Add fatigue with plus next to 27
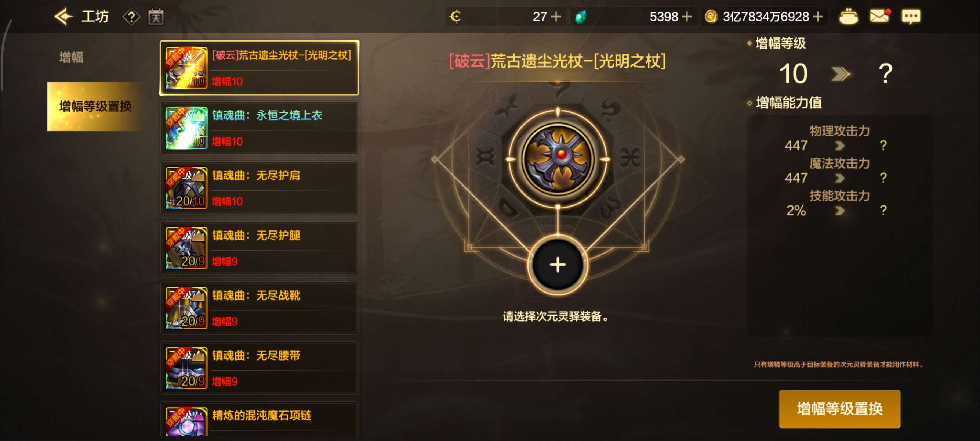This screenshot has width=980, height=441. coord(556,17)
